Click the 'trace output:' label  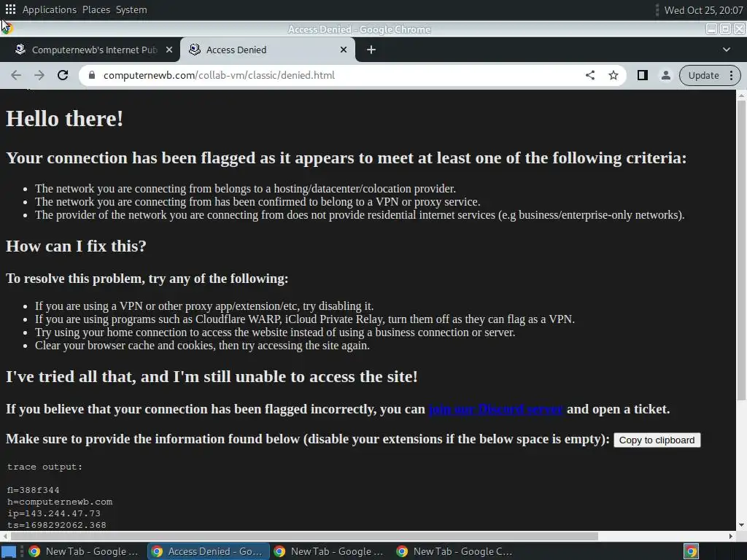pos(44,467)
